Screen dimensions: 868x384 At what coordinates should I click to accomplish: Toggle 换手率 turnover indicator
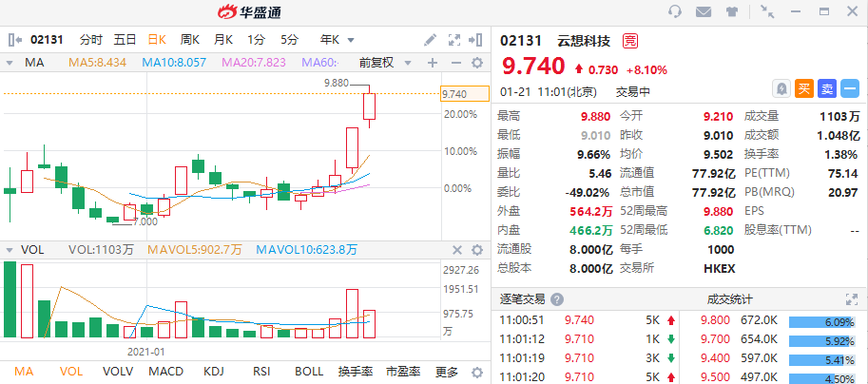(x=355, y=372)
